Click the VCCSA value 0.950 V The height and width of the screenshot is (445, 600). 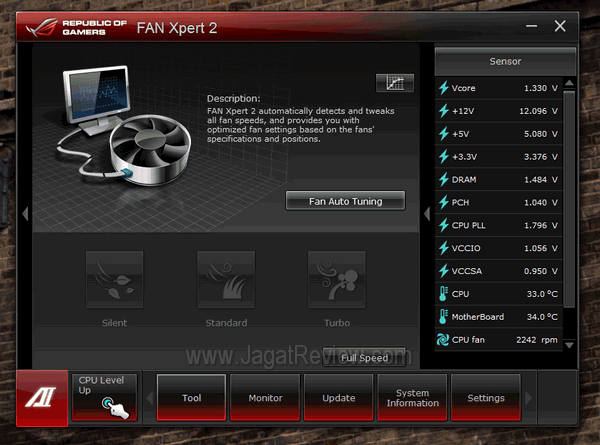[541, 271]
